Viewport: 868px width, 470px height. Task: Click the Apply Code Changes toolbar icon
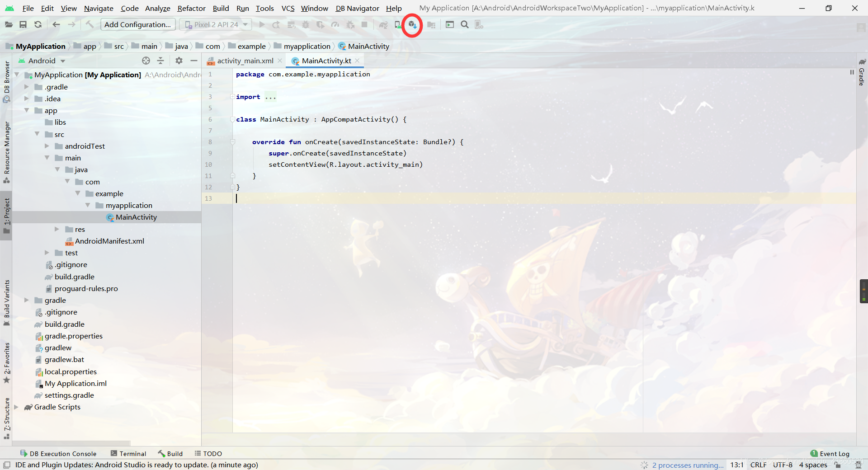pyautogui.click(x=291, y=24)
